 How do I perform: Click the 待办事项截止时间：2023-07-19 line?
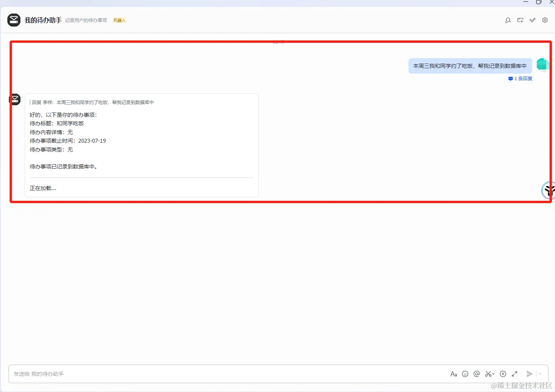point(68,141)
